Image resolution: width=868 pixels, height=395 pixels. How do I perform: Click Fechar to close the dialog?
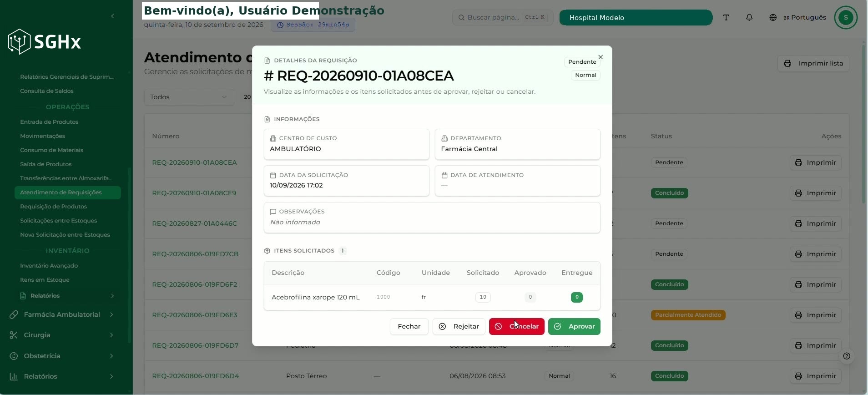409,326
